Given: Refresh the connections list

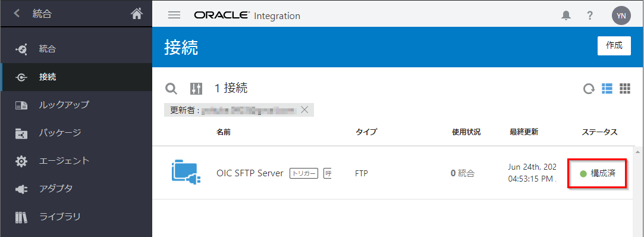Looking at the screenshot, I should pyautogui.click(x=589, y=89).
